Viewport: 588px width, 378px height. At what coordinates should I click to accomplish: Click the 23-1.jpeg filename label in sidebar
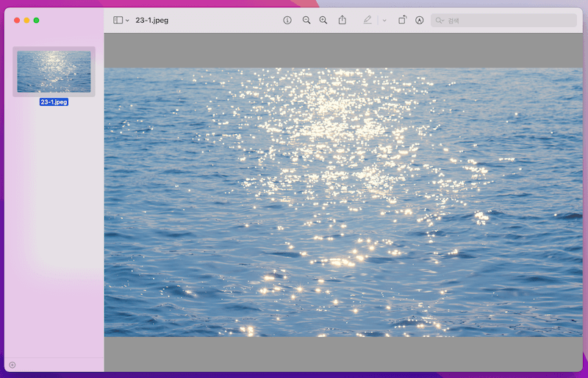tap(54, 101)
